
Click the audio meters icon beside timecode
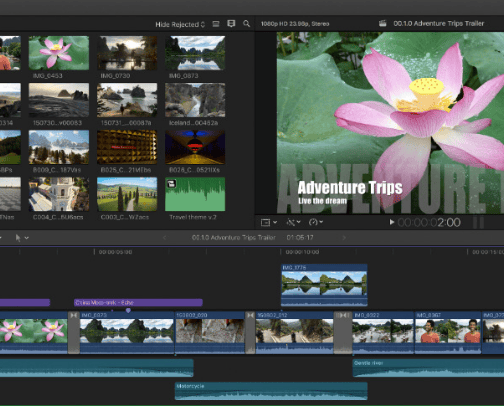[479, 222]
